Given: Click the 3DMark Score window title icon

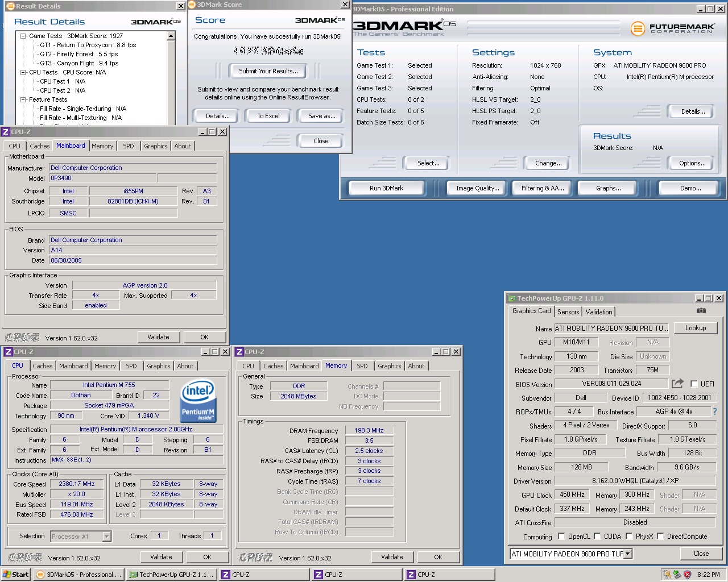Looking at the screenshot, I should point(193,5).
